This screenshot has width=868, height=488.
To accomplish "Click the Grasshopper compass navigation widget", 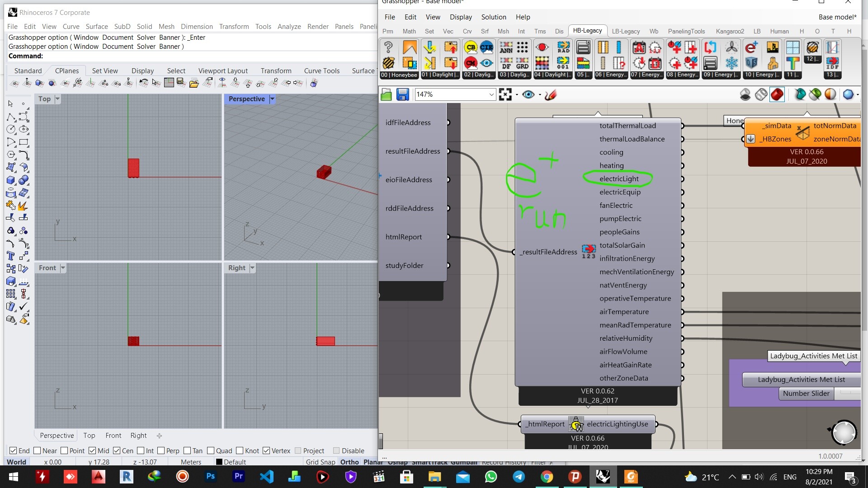I will coord(843,432).
